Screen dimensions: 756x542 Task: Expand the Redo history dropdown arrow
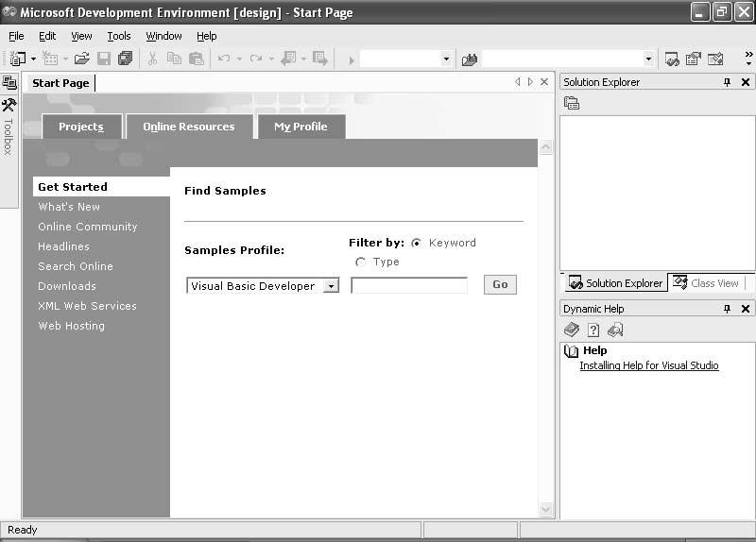271,59
